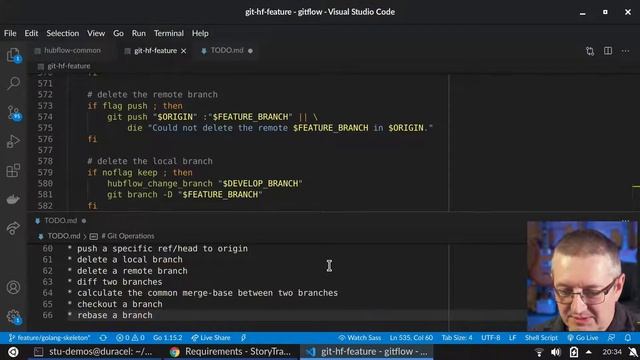
Task: Start a Live Share session
Action: 211,338
